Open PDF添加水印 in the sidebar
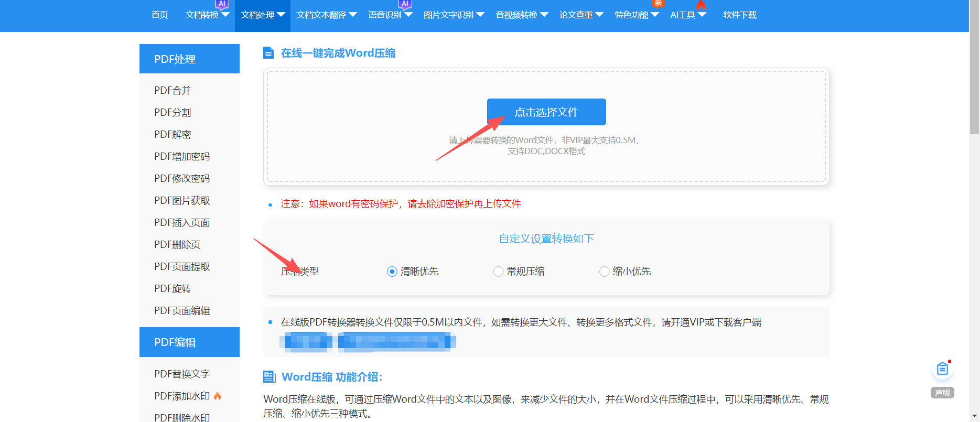 182,396
